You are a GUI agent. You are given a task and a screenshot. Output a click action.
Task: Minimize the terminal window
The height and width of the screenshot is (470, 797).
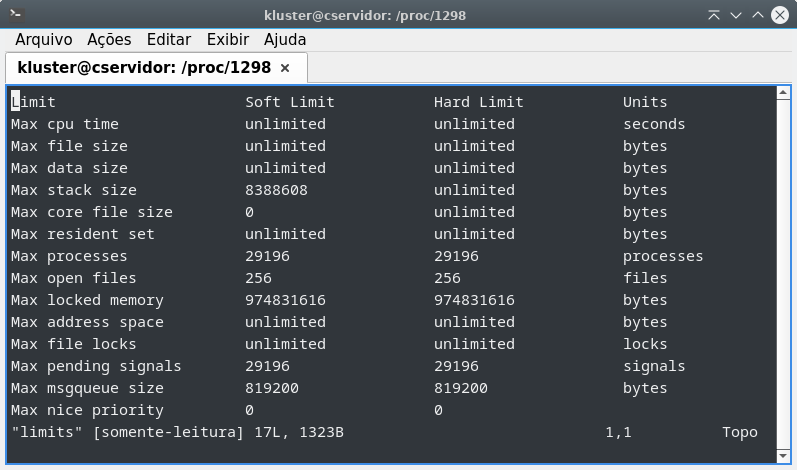735,15
